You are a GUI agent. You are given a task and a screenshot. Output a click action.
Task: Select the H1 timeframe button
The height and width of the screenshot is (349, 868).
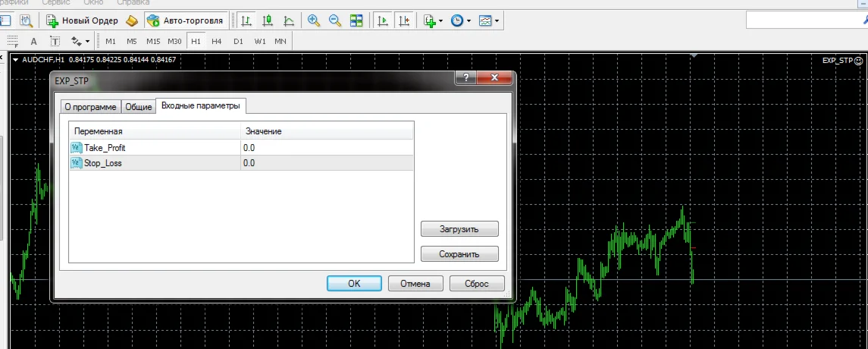tap(196, 42)
